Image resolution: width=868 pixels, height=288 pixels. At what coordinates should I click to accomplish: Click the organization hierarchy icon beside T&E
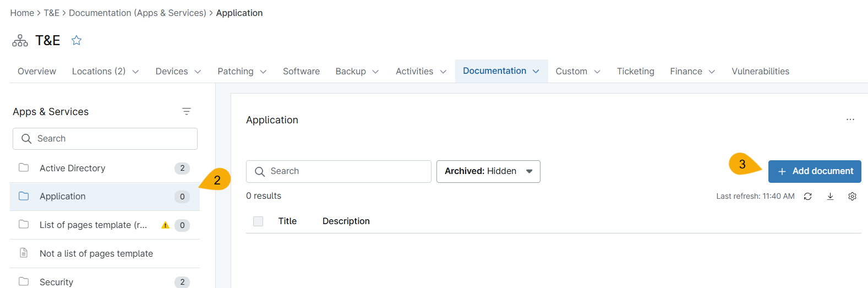[x=20, y=41]
